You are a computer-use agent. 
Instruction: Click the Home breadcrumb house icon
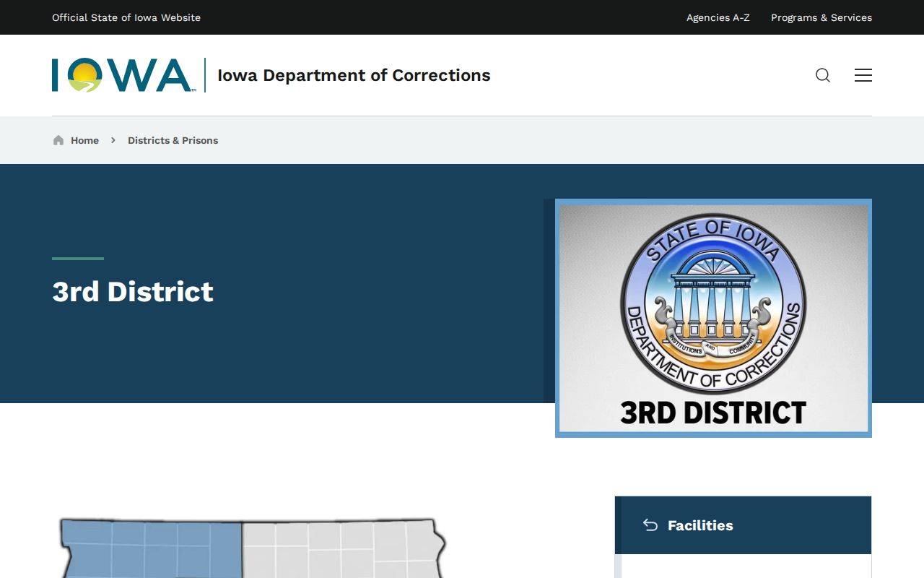tap(58, 140)
